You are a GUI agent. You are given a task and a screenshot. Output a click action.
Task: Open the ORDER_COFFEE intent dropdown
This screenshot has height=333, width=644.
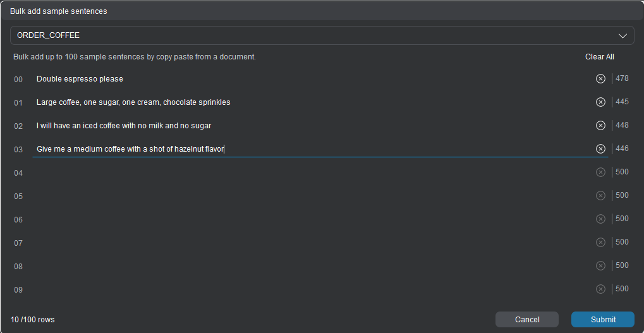[x=316, y=35]
